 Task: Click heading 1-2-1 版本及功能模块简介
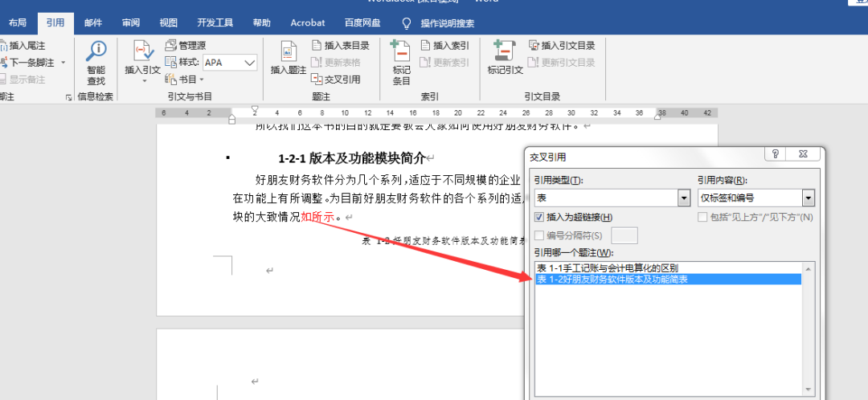[351, 159]
